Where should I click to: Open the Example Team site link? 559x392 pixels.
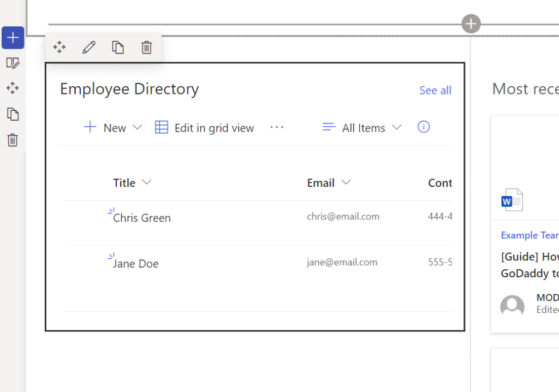point(530,235)
